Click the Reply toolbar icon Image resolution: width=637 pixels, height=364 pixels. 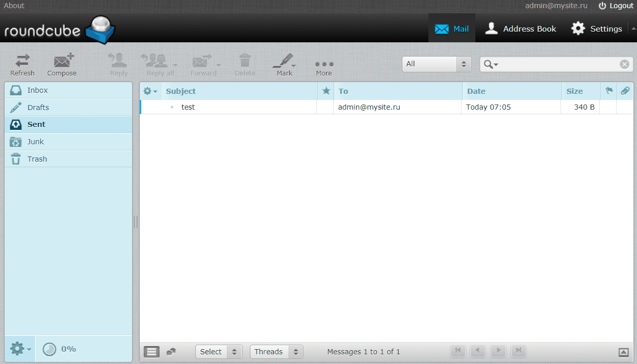[119, 65]
